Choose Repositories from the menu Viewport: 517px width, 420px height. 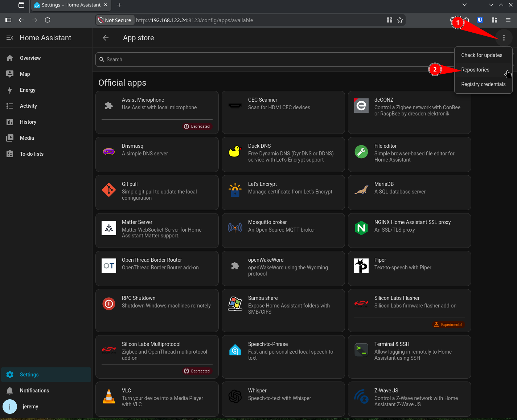tap(483, 70)
